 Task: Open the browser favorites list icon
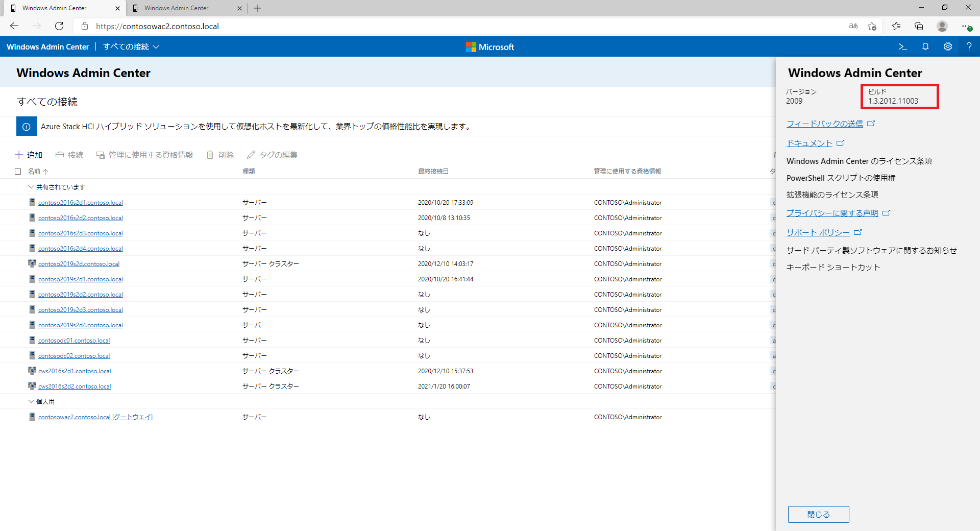pos(896,26)
